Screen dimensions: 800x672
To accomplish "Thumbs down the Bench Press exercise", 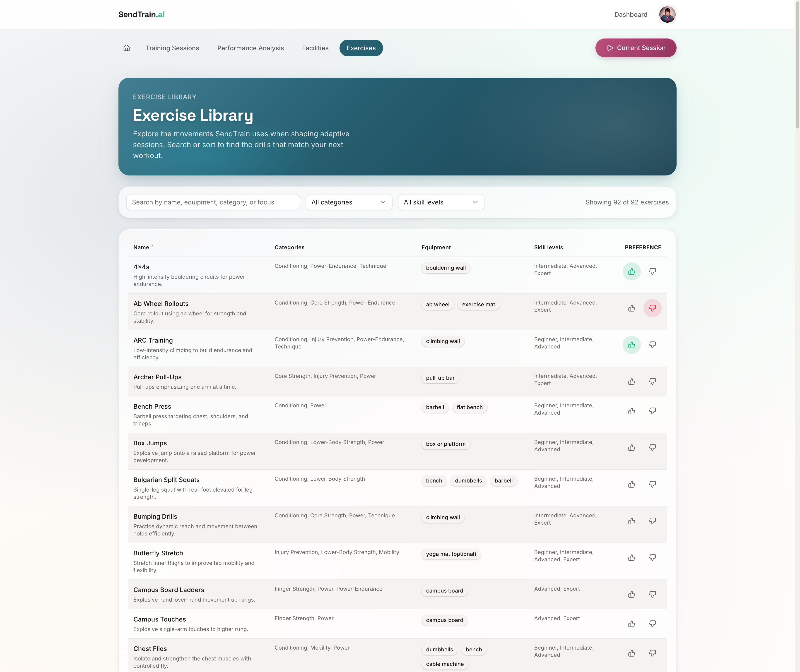I will tap(653, 411).
